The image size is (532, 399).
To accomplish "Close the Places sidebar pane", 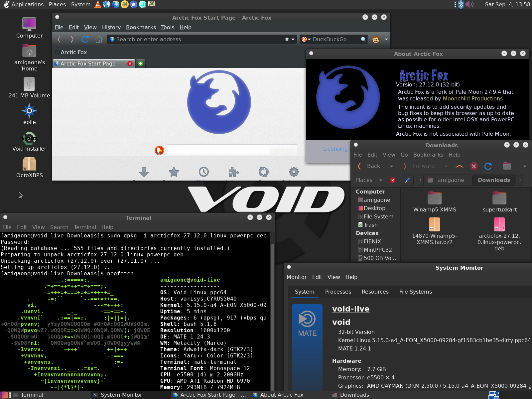I will click(x=393, y=180).
